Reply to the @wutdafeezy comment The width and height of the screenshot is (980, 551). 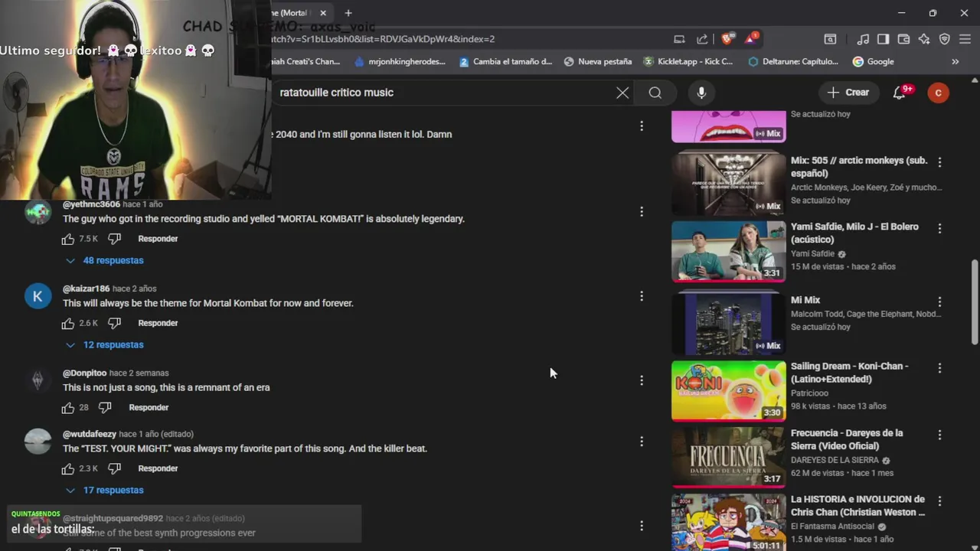[x=158, y=468]
